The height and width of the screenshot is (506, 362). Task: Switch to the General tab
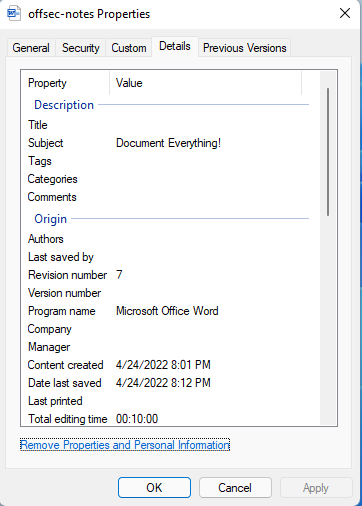[x=31, y=48]
